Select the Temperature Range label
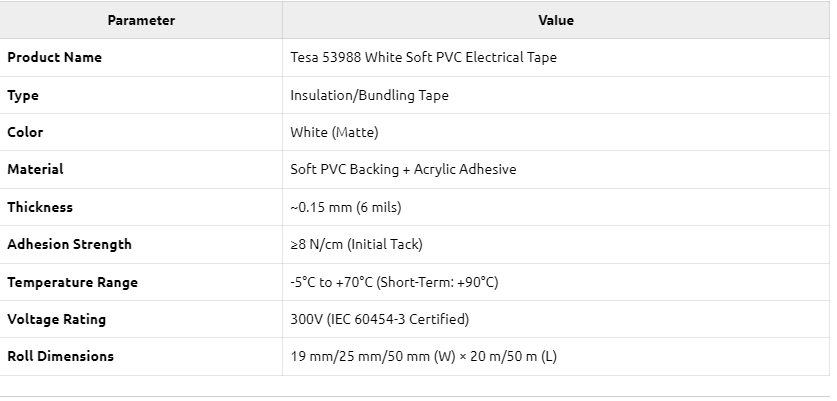Viewport: 837px width, 401px height. click(73, 282)
